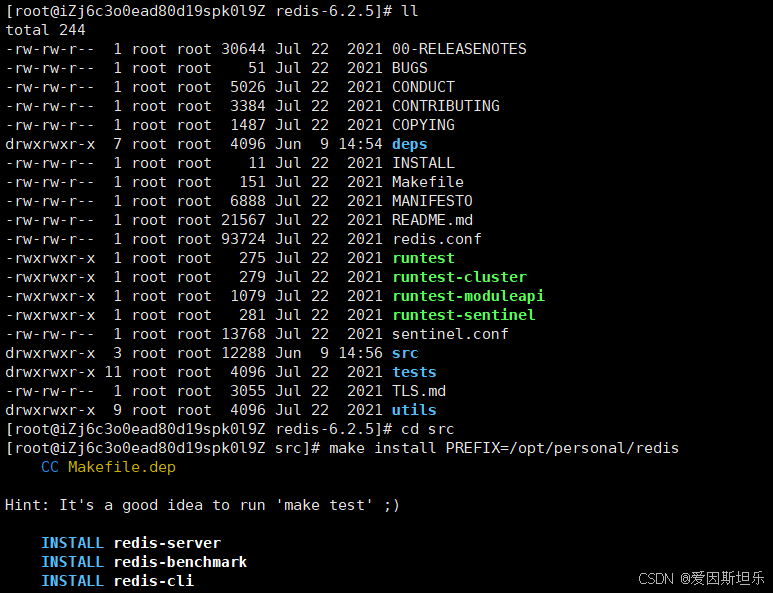The width and height of the screenshot is (773, 593).
Task: Click the MANIFESTO file name
Action: click(432, 201)
